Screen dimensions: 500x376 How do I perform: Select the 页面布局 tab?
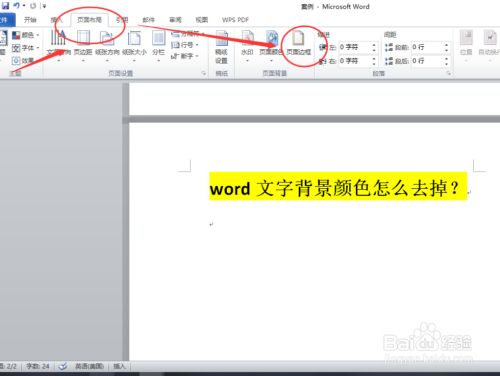coord(89,20)
